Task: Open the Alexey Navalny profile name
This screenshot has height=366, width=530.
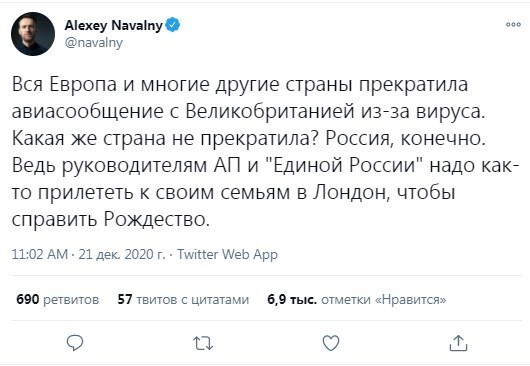Action: [x=114, y=25]
